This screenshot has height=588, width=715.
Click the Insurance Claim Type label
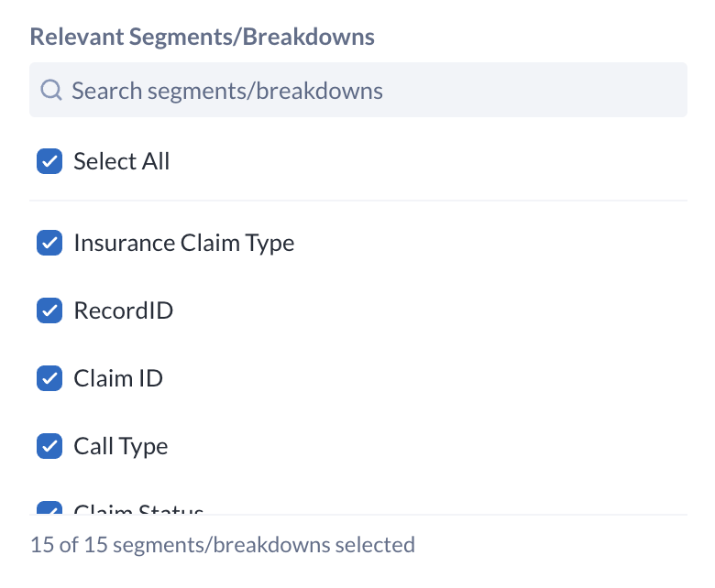tap(183, 243)
